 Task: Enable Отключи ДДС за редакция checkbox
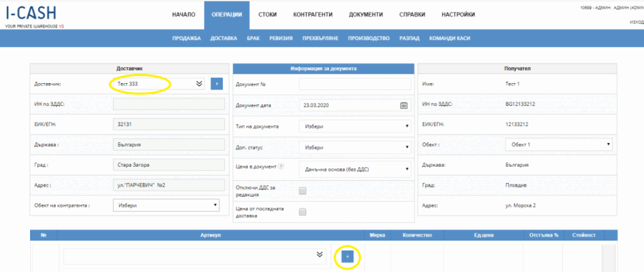pyautogui.click(x=303, y=191)
